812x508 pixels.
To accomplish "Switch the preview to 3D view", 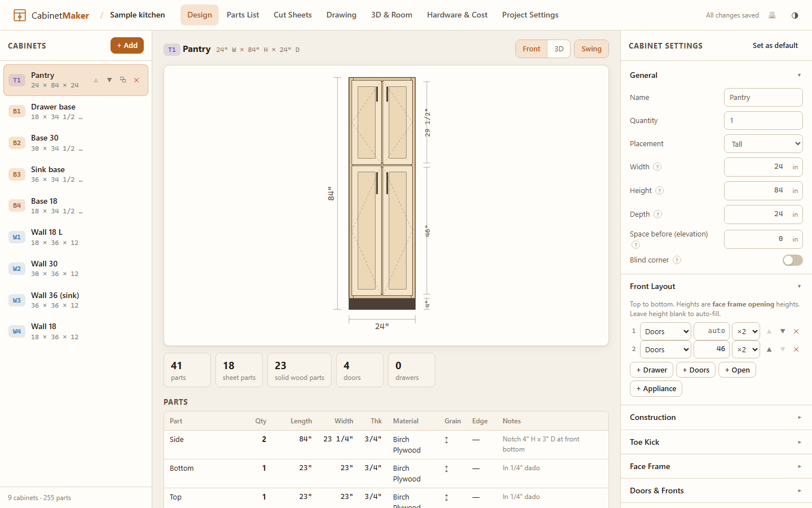I will [x=559, y=49].
